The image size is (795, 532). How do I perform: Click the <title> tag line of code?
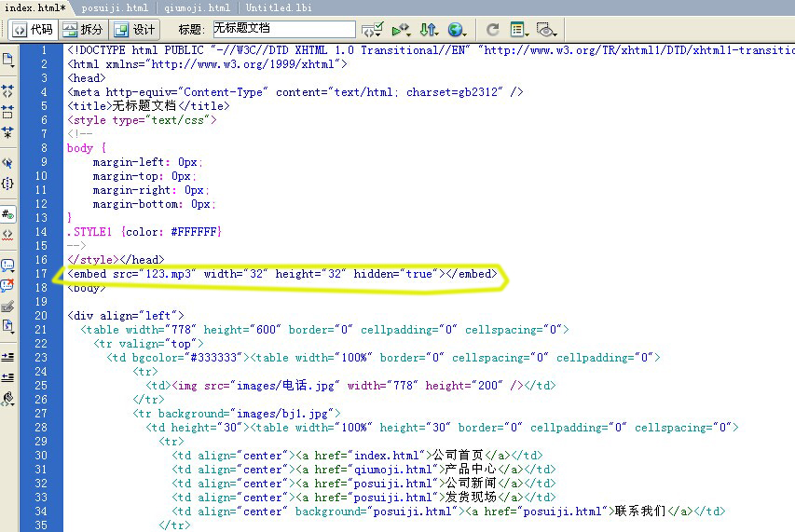(x=148, y=106)
